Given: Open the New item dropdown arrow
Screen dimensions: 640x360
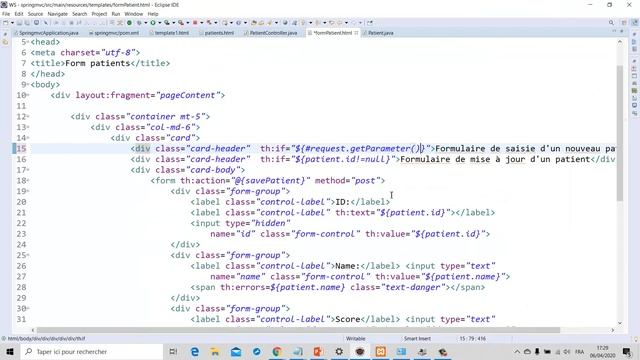Looking at the screenshot, I should coord(12,23).
